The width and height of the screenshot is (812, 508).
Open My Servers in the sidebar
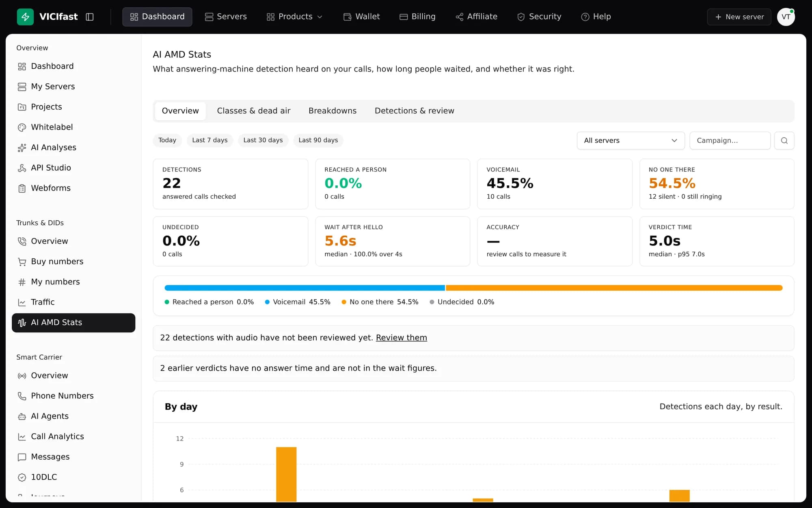click(x=73, y=87)
